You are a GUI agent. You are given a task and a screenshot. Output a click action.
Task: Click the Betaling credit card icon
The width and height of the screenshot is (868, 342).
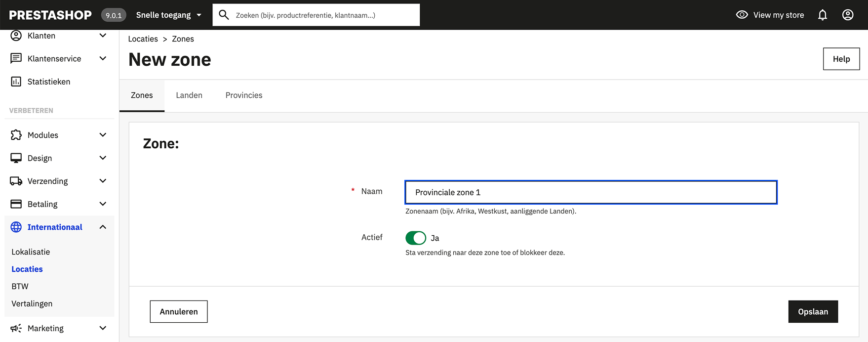tap(16, 204)
